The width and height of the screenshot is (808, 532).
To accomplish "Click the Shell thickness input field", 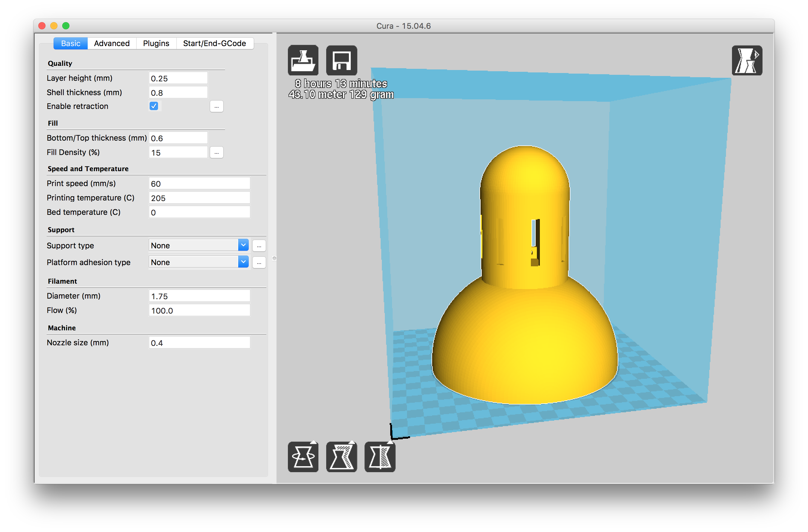I will point(178,93).
